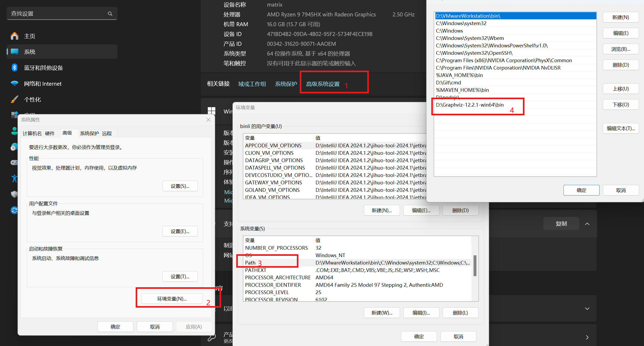Click 取消 in 系统属性 dialog

coord(155,327)
